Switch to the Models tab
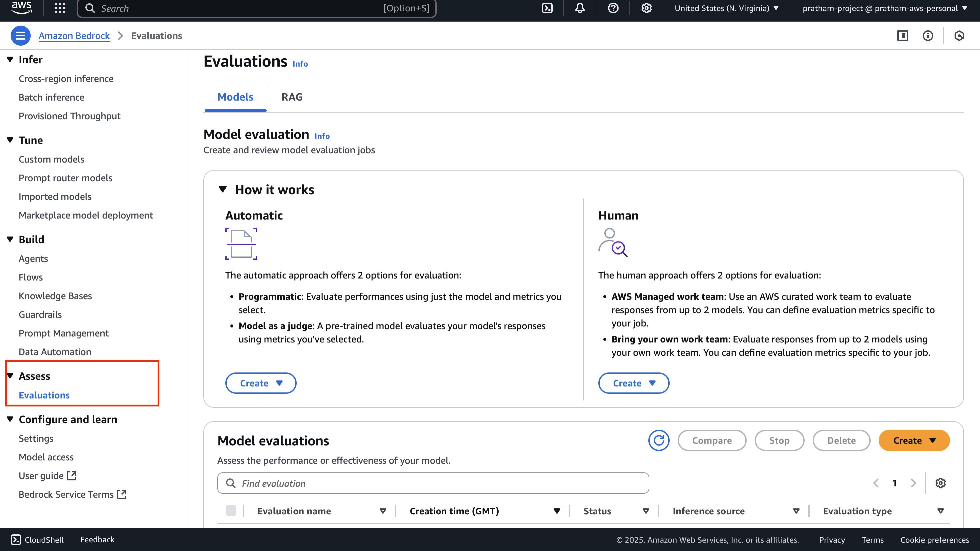This screenshot has height=551, width=980. (235, 97)
